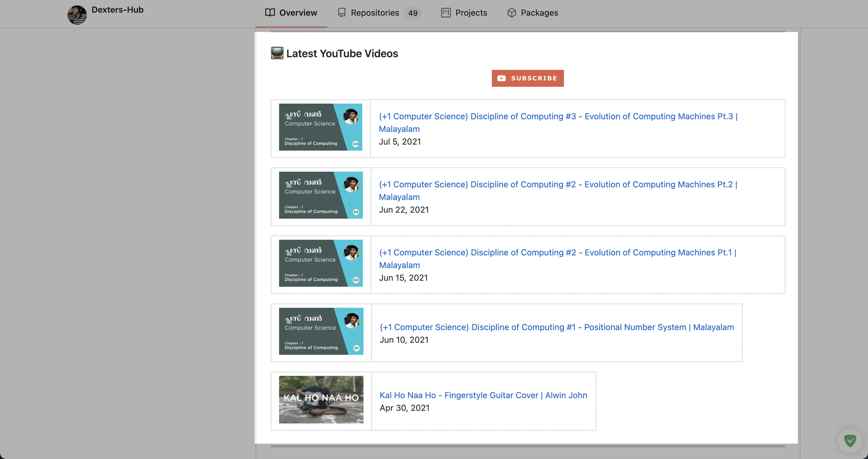Click the thumbnail numbered 02

coord(321,263)
